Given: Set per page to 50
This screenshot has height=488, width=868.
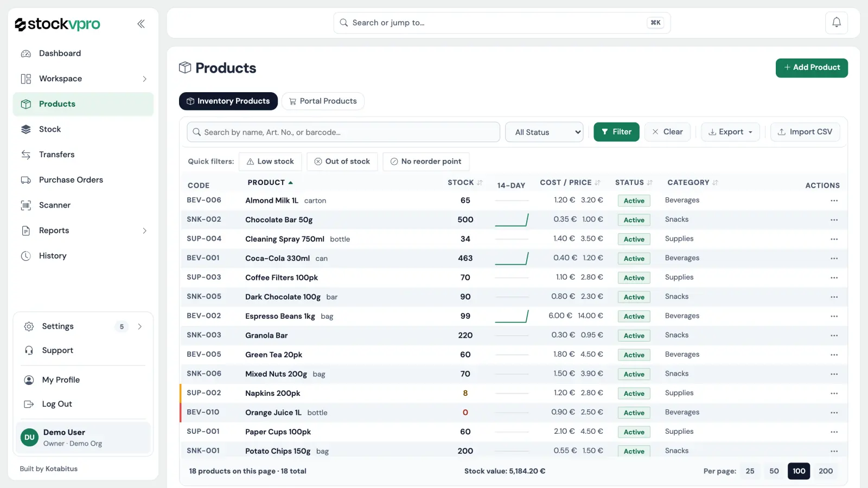Looking at the screenshot, I should click(x=774, y=471).
